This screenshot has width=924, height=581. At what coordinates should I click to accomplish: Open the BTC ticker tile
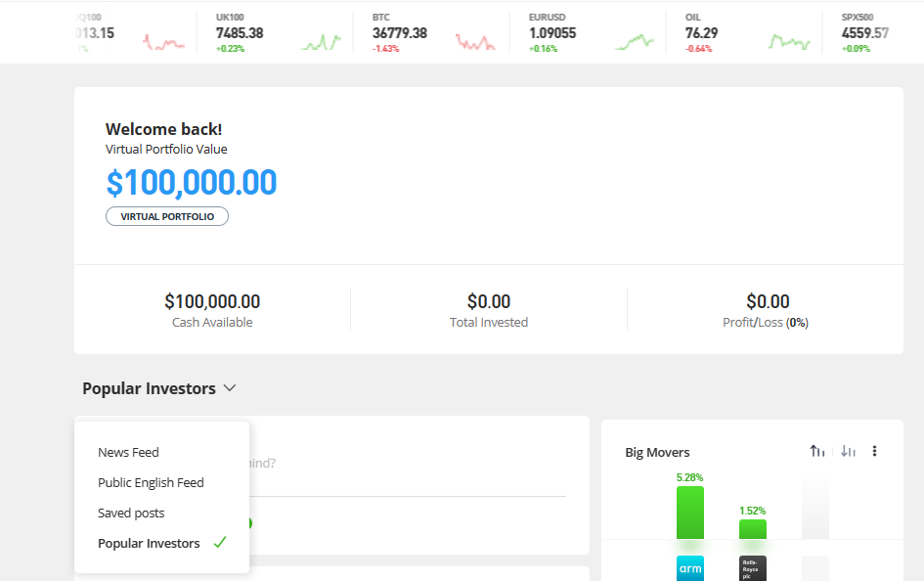pos(431,33)
